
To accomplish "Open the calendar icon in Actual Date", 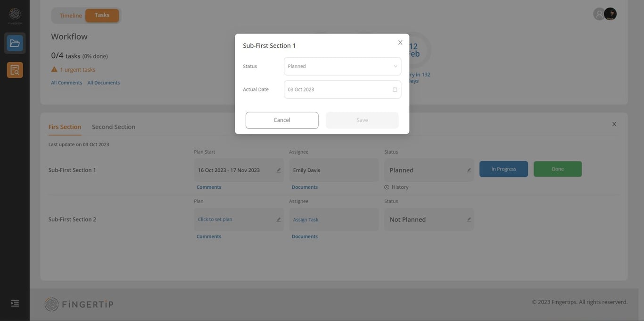I will pos(395,90).
